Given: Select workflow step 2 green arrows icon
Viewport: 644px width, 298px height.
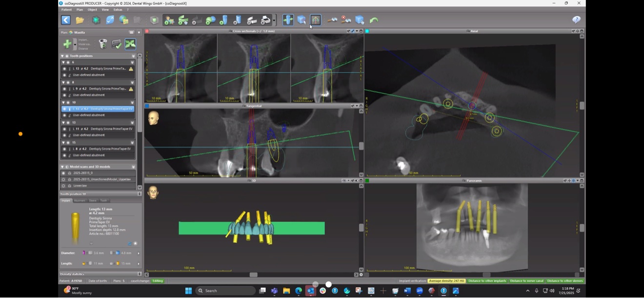Looking at the screenshot, I should tap(183, 20).
